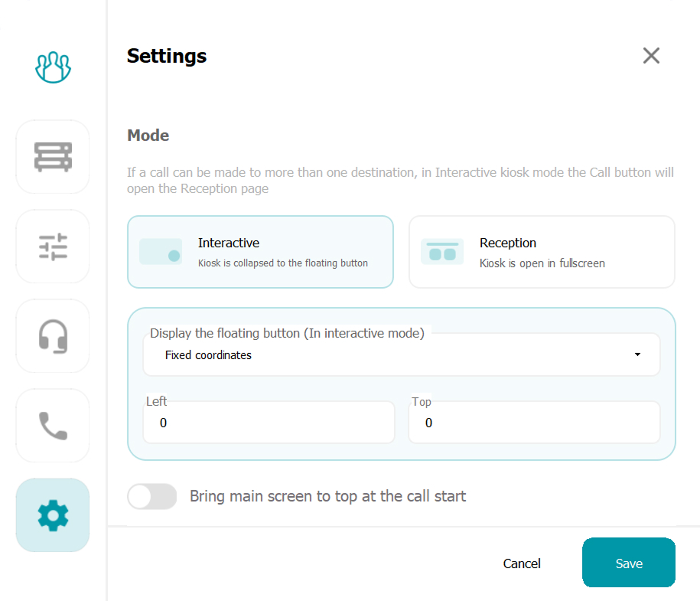This screenshot has width=700, height=601.
Task: Toggle Bring main screen to top switch
Action: (x=151, y=496)
